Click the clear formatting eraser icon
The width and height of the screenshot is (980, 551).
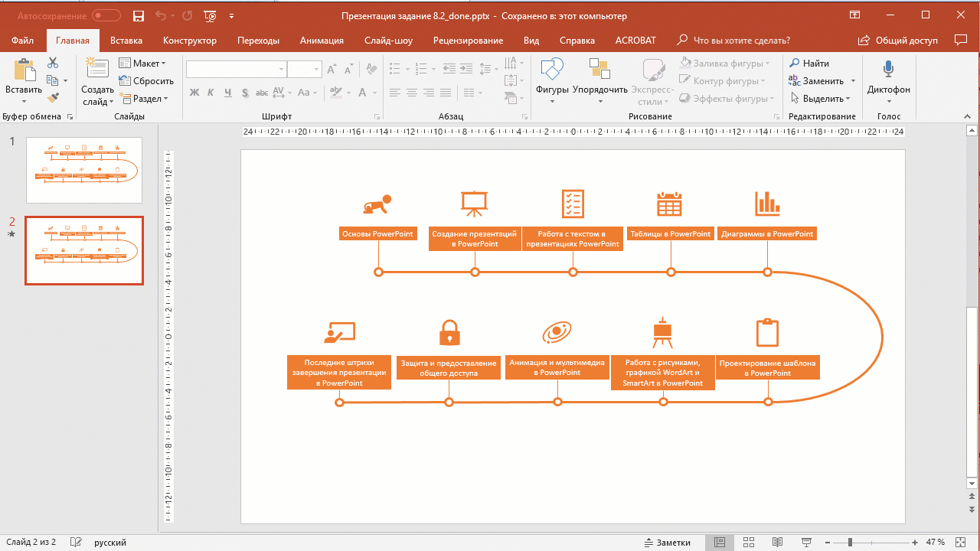(372, 69)
